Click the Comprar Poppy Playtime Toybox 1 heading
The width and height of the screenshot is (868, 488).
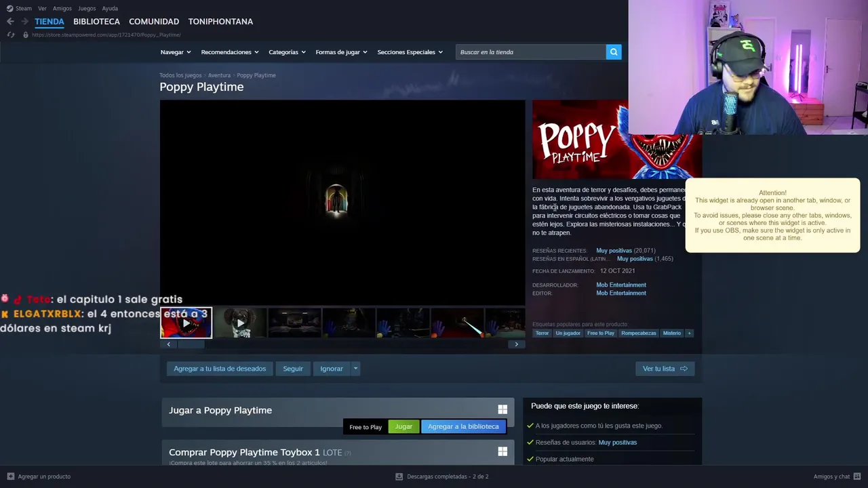[244, 452]
